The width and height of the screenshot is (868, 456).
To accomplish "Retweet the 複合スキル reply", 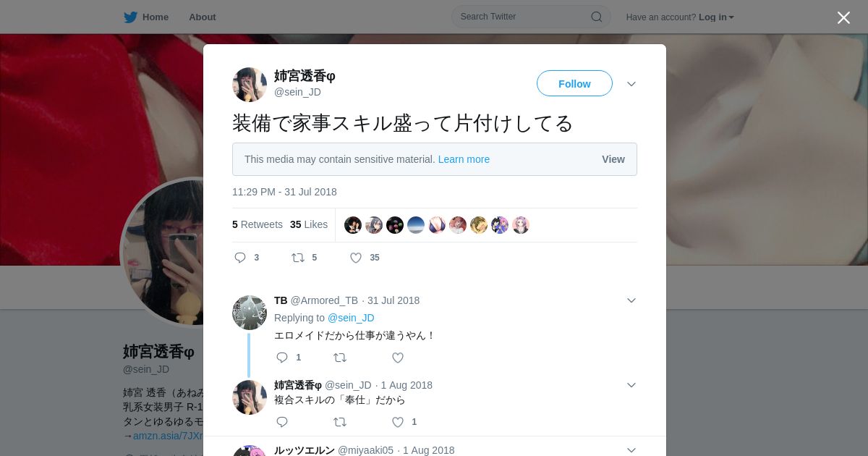I will click(340, 422).
